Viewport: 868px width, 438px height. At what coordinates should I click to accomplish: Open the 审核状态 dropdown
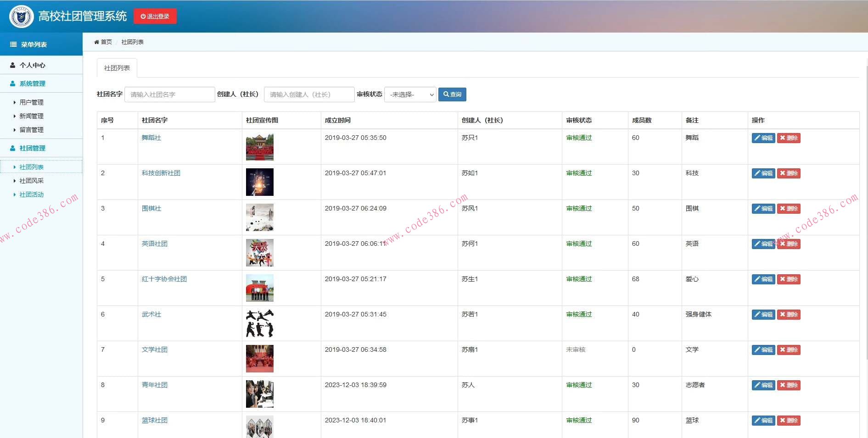pos(410,94)
